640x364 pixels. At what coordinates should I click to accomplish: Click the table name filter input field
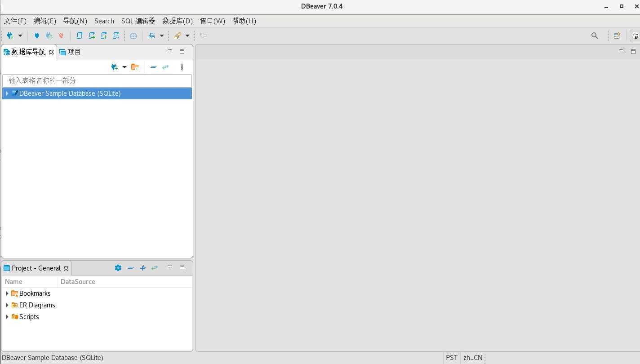(97, 80)
